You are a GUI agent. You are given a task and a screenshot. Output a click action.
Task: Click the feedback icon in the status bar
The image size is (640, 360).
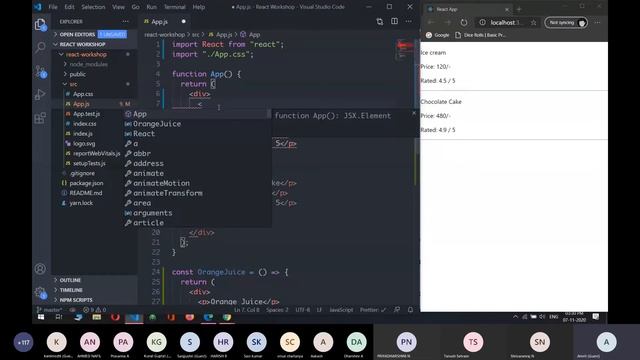tap(397, 310)
